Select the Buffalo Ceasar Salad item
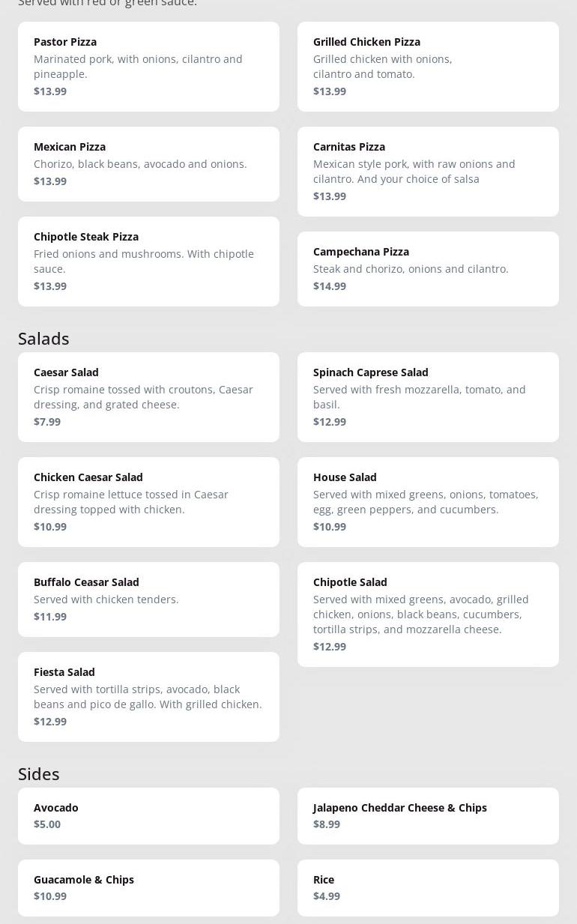Screen dimensions: 577x924 pyautogui.click(x=148, y=600)
